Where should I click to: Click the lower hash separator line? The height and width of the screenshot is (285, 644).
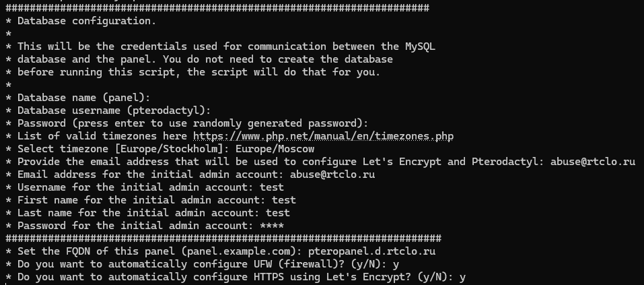(x=223, y=238)
